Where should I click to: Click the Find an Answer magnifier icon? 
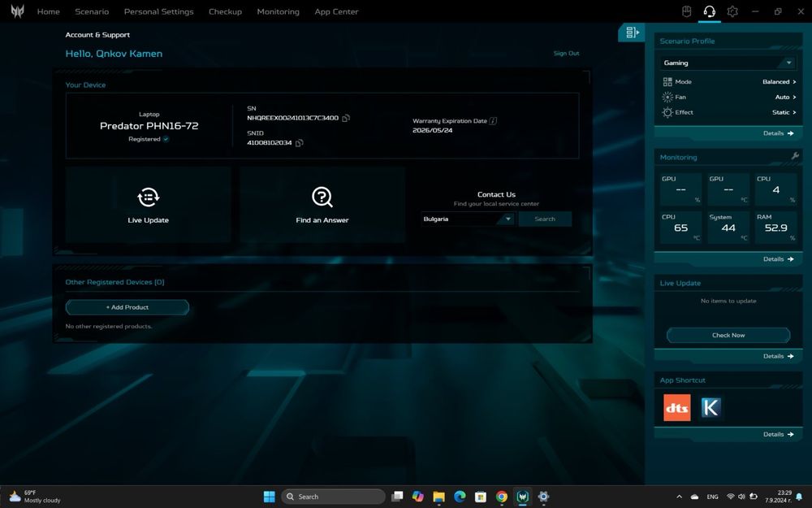322,197
